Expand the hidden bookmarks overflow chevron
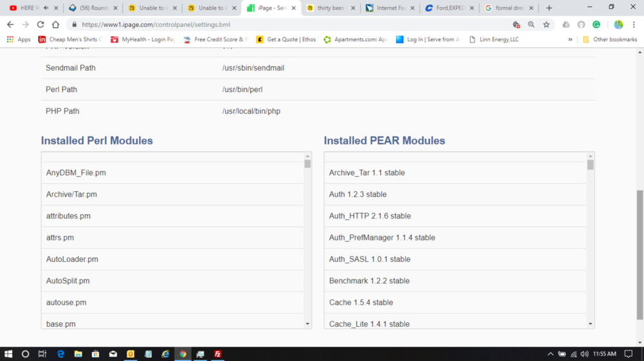This screenshot has height=361, width=644. [x=570, y=39]
